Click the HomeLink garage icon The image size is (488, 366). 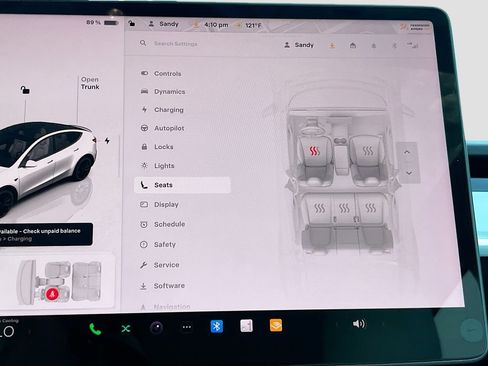click(353, 45)
